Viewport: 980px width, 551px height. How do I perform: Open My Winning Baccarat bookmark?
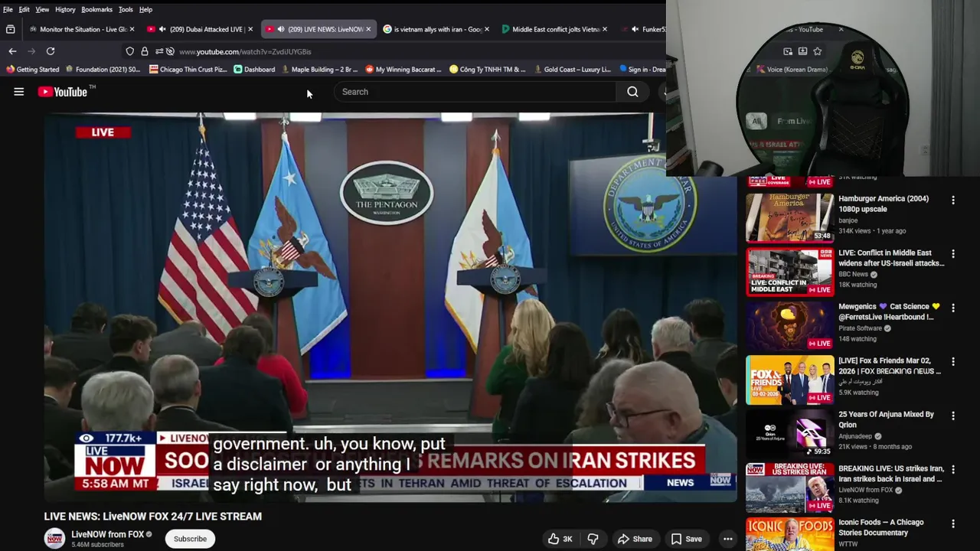403,70
